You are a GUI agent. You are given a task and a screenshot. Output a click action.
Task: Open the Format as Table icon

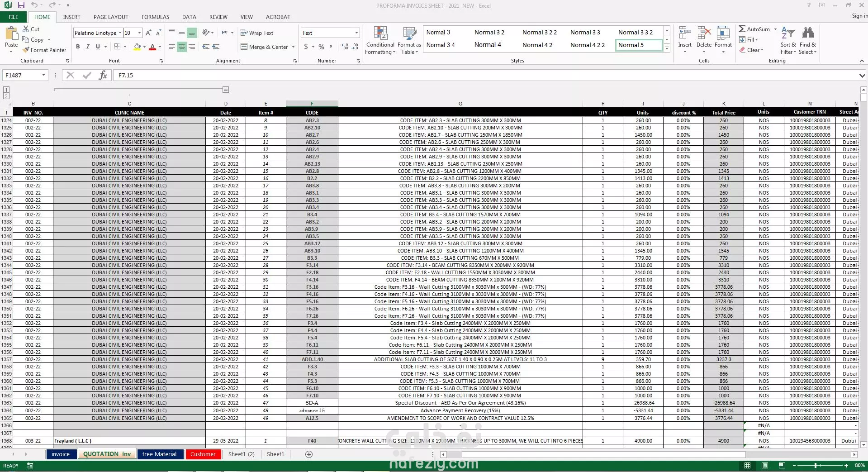coord(409,33)
